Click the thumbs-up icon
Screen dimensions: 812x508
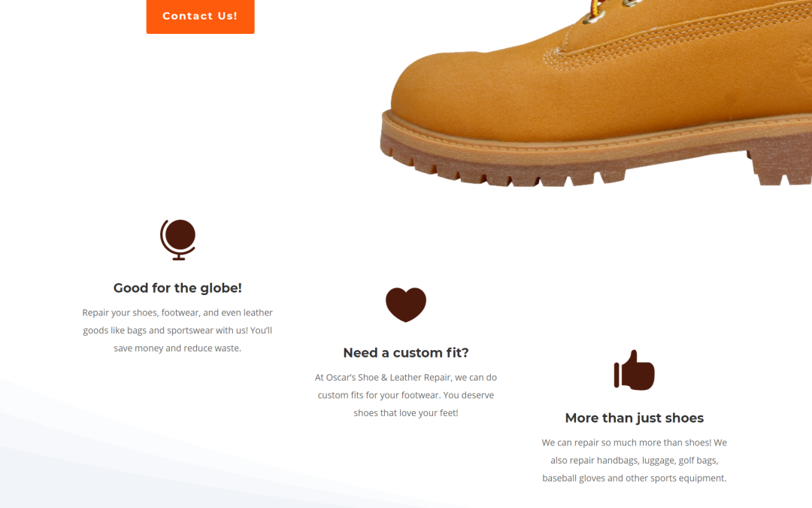pyautogui.click(x=634, y=370)
